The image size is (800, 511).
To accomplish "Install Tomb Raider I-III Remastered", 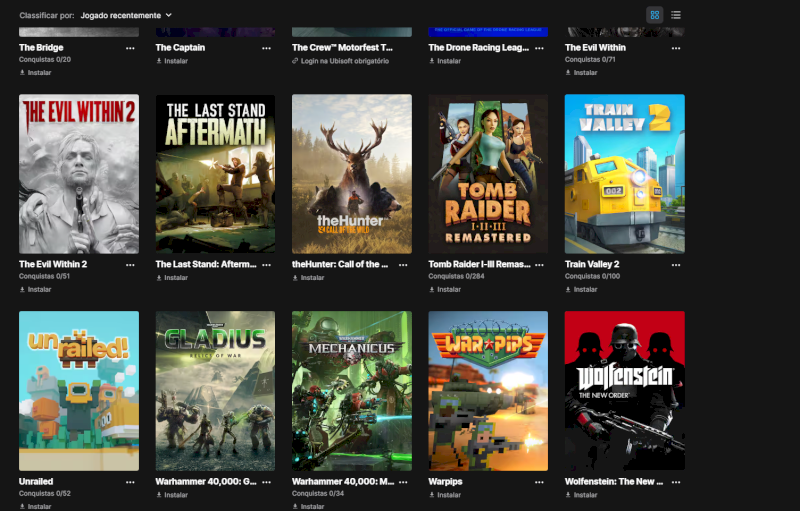I will pos(445,289).
